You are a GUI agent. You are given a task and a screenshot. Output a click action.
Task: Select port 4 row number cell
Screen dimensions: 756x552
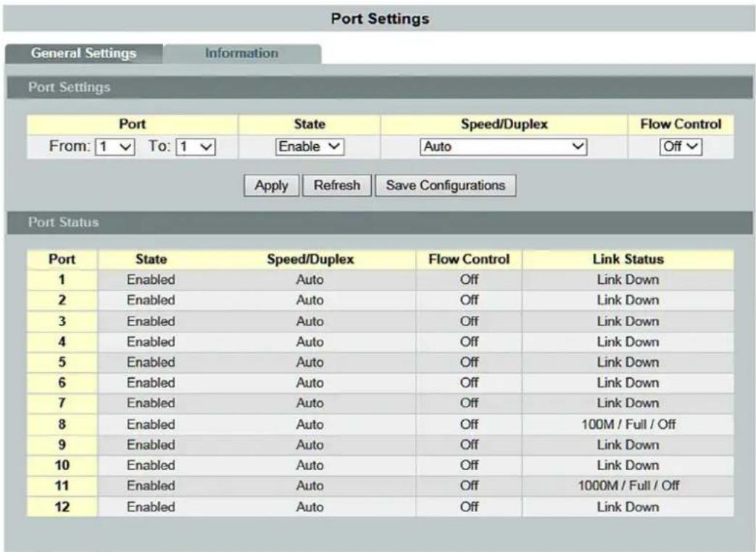click(x=62, y=342)
